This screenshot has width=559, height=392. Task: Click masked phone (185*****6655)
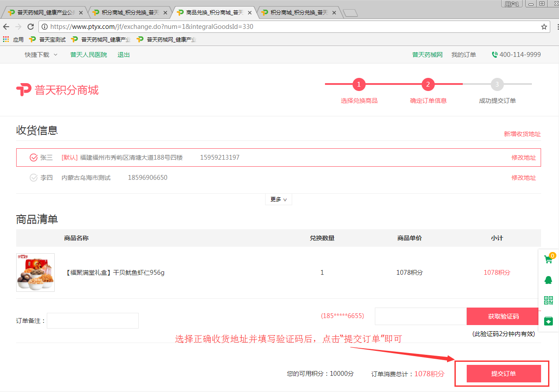click(x=342, y=315)
